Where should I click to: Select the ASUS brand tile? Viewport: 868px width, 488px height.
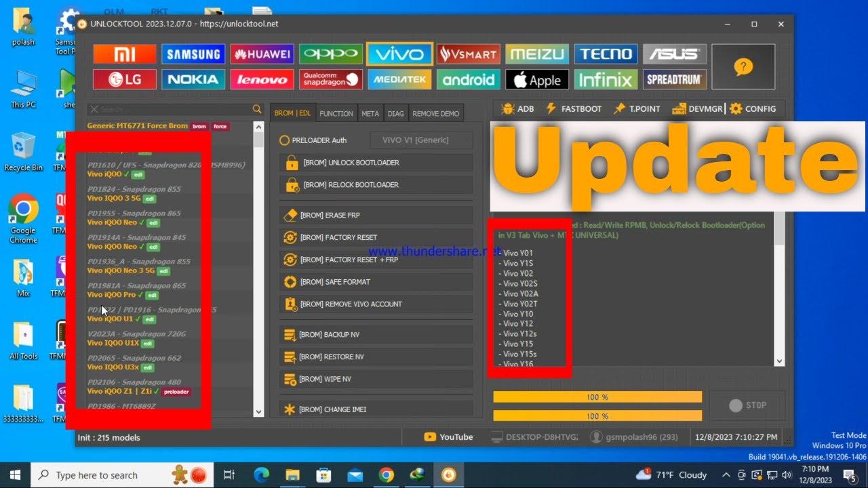(x=675, y=54)
